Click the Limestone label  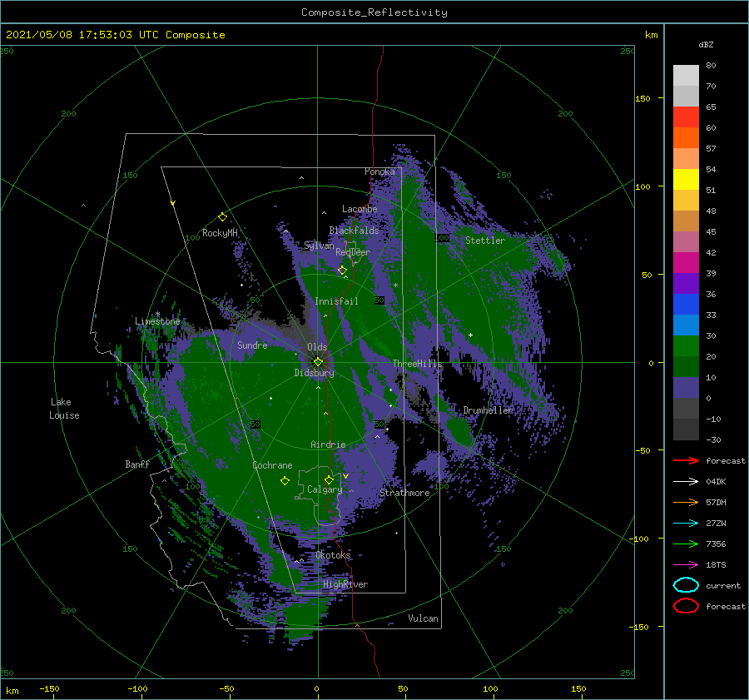point(157,321)
